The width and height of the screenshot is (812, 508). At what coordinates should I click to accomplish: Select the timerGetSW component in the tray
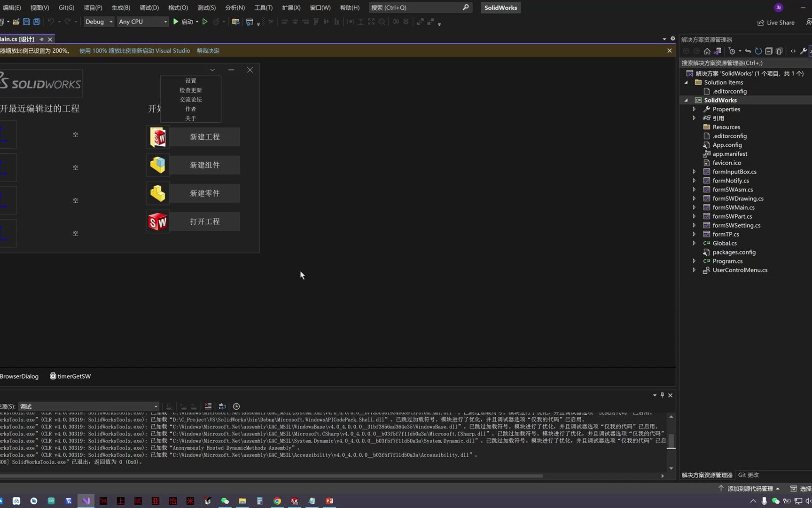tap(70, 376)
